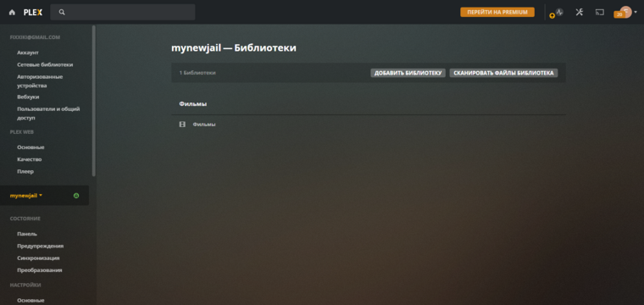The width and height of the screenshot is (644, 305).
Task: Click the search magnifier icon
Action: tap(62, 13)
